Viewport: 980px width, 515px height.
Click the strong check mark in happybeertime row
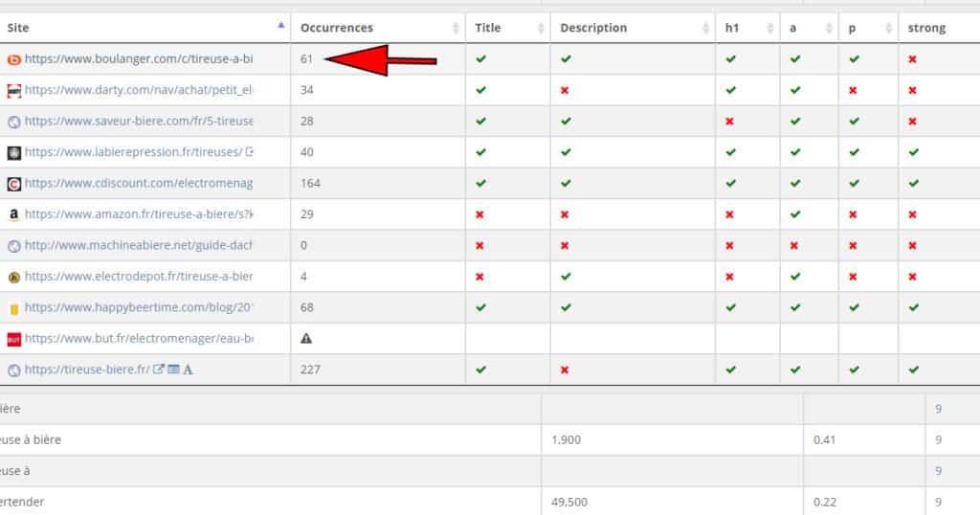coord(914,307)
